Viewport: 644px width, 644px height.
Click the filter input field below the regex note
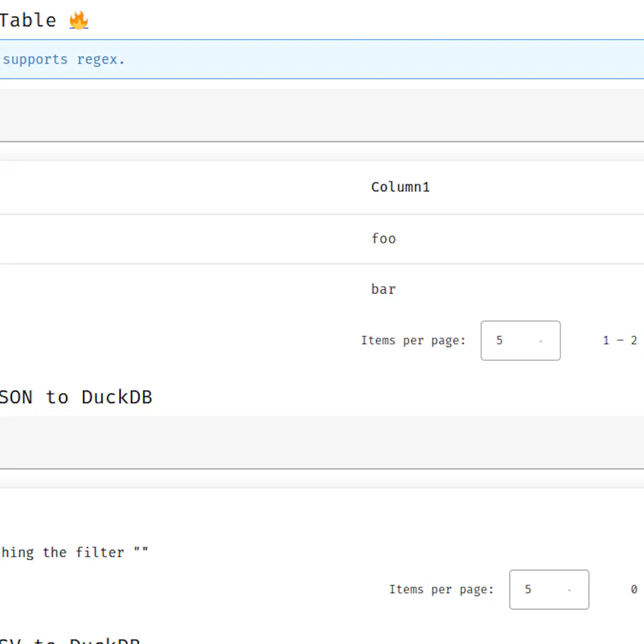click(x=322, y=116)
